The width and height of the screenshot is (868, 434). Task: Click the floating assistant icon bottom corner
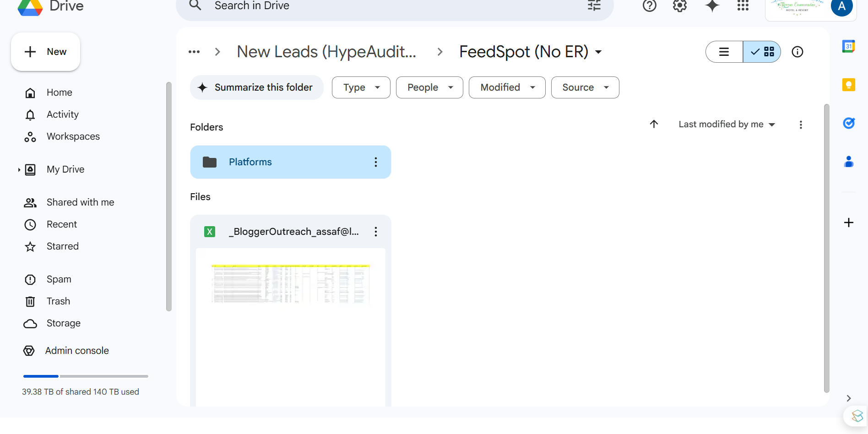pos(857,416)
